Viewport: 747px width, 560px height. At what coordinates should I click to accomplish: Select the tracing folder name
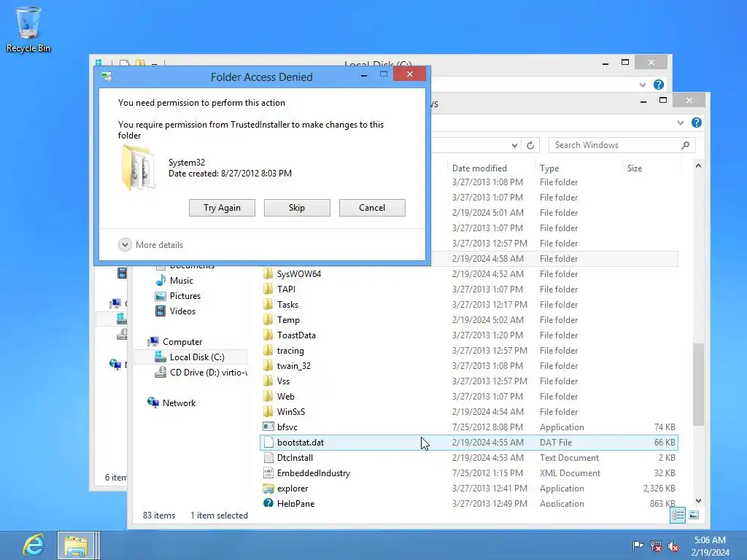pos(290,351)
